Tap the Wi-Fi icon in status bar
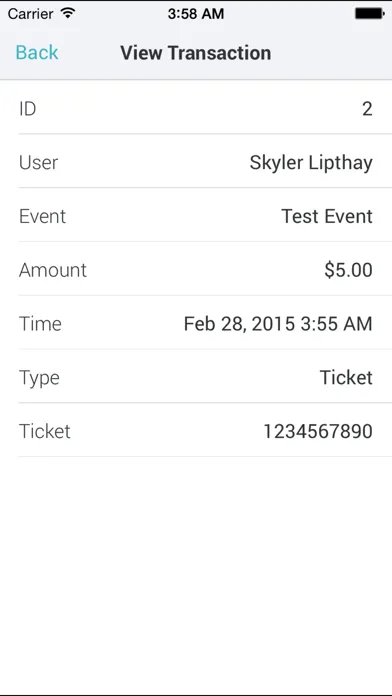 68,13
